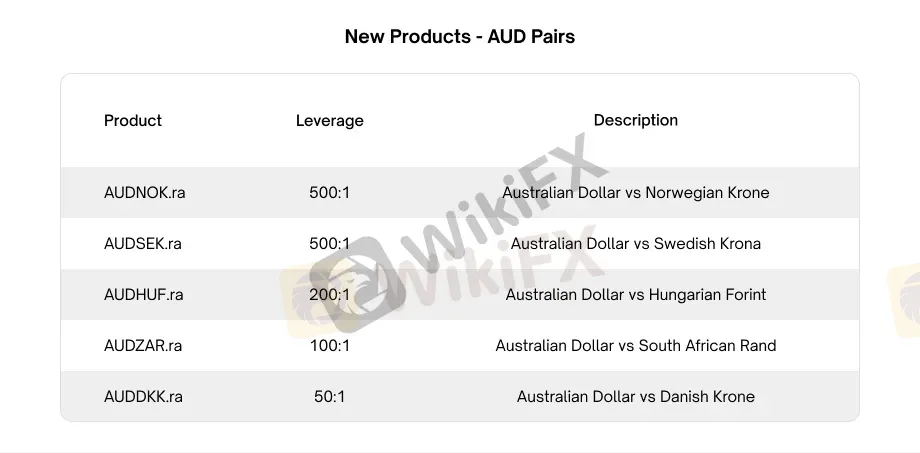920x453 pixels.
Task: Click the AUDZAR.ra product cell
Action: tap(143, 345)
